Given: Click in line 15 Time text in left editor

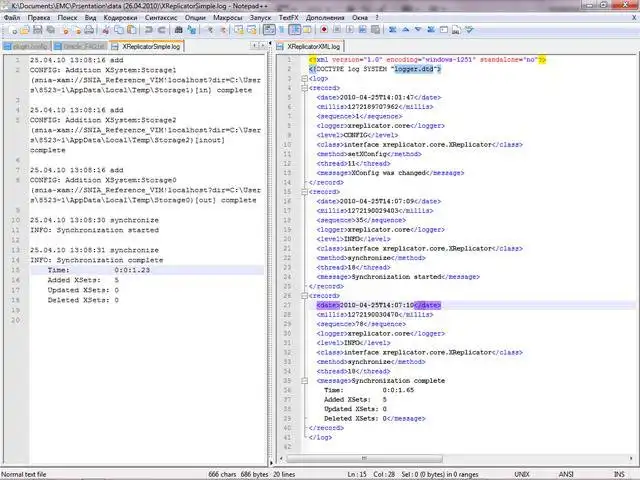Looking at the screenshot, I should [x=58, y=270].
